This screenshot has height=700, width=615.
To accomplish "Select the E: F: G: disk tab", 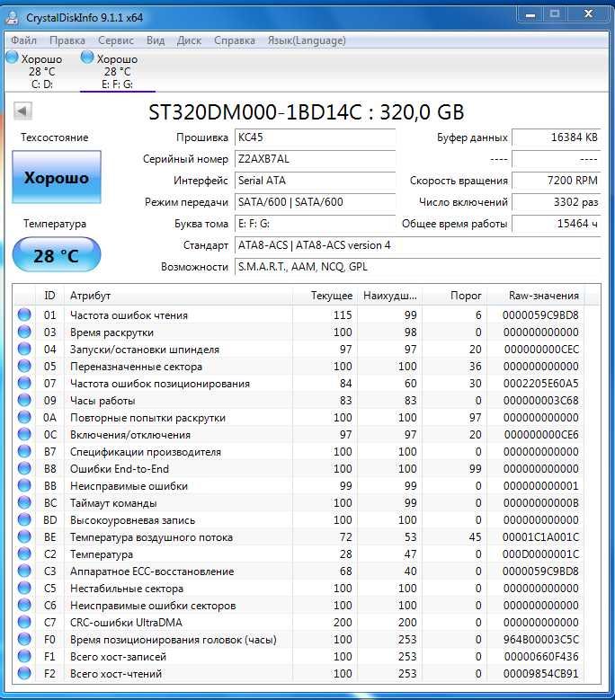I will (117, 71).
